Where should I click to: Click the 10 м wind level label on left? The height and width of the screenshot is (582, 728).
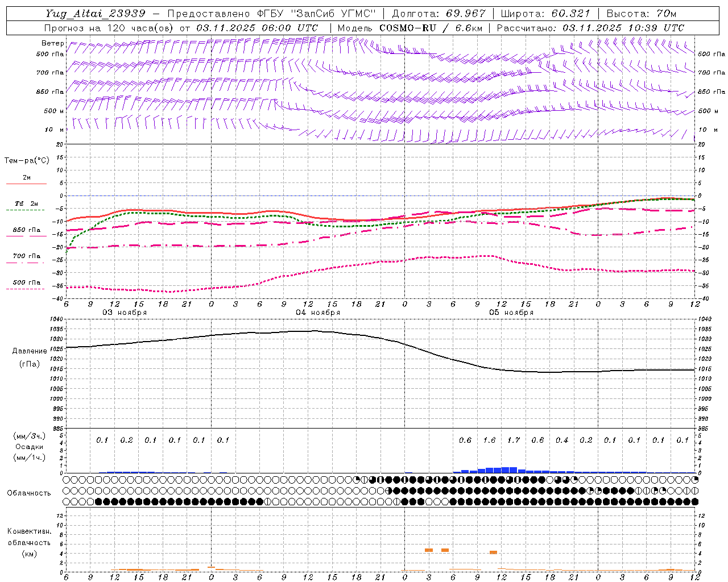54,130
